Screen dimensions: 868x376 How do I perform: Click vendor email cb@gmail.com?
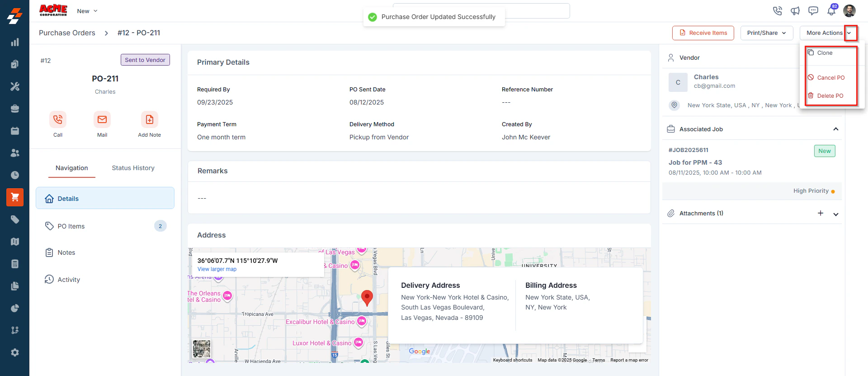tap(714, 86)
